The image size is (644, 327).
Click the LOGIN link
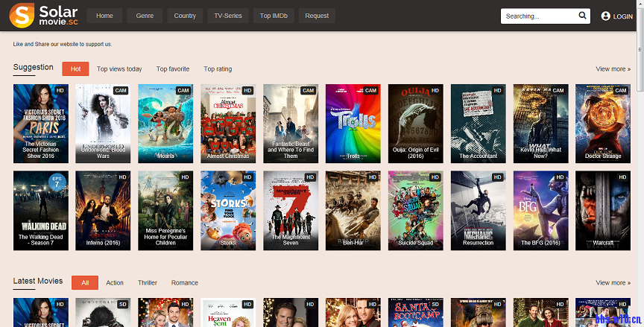coord(622,16)
